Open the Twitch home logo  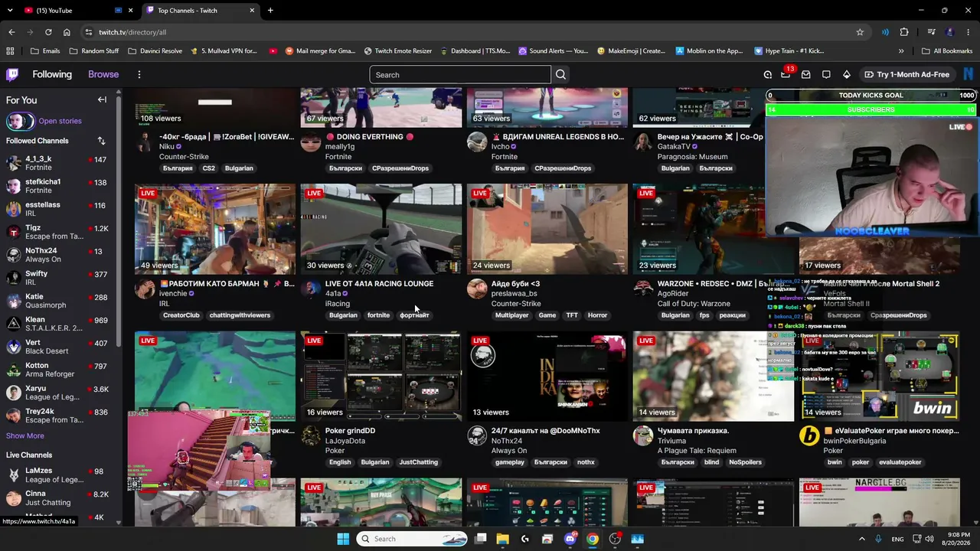[x=12, y=74]
